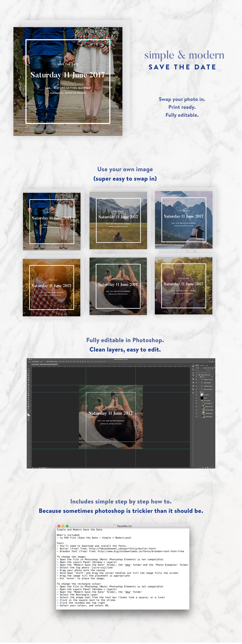Select the Crop tool
Viewport: 242px width, 644px height.
[29, 375]
